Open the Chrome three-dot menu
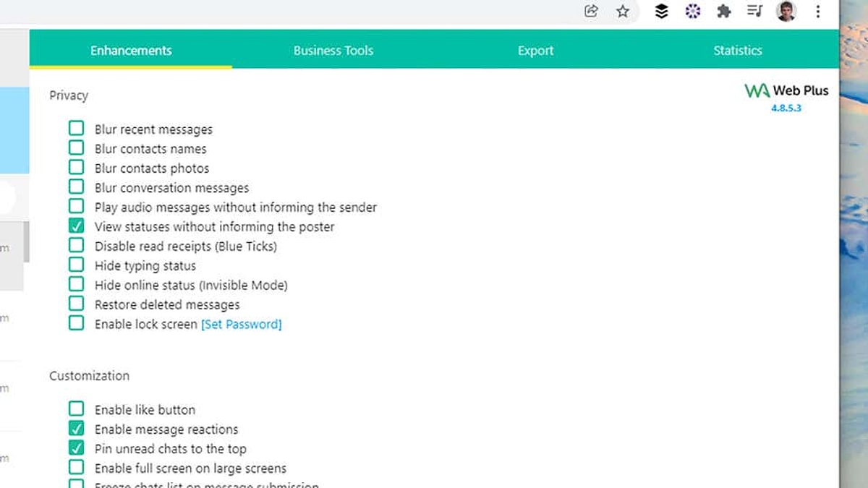This screenshot has height=488, width=868. point(818,11)
